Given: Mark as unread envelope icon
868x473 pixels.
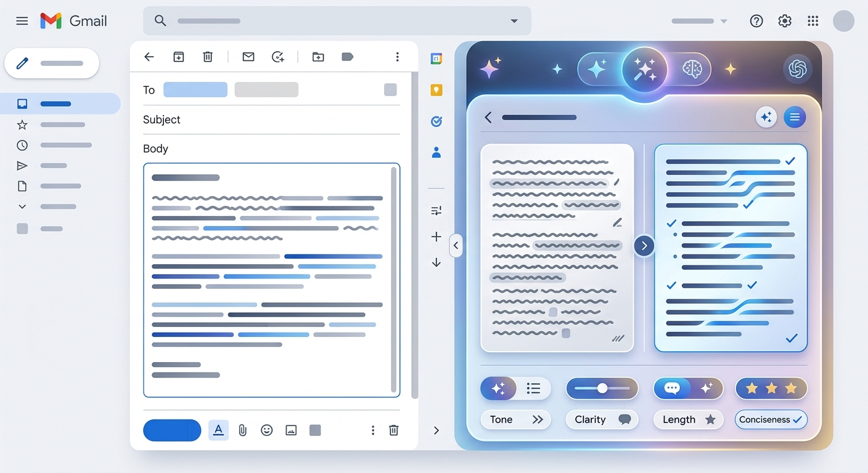Looking at the screenshot, I should pyautogui.click(x=248, y=57).
